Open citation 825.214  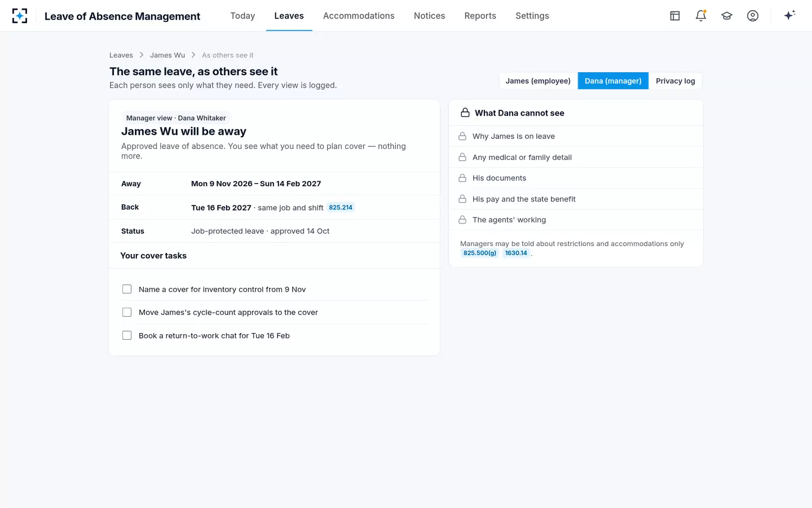[x=341, y=207]
